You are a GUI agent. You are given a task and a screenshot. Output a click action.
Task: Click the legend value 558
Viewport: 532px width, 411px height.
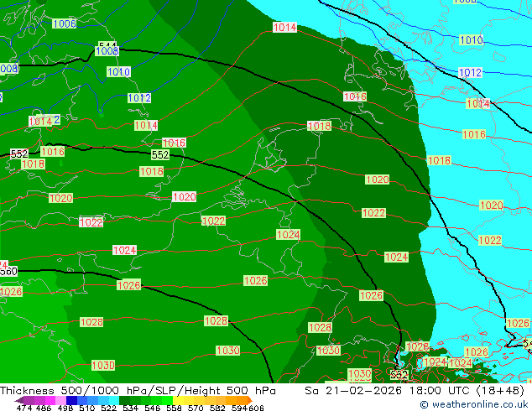pos(174,408)
